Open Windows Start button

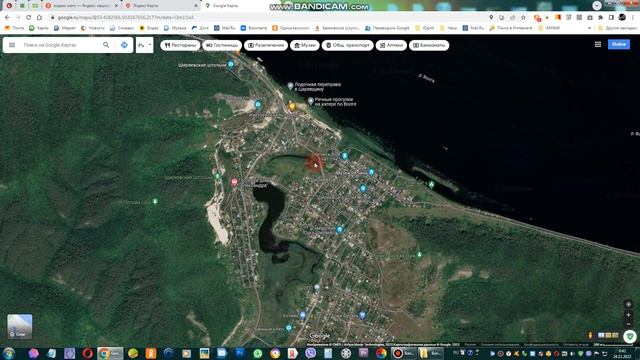tap(9, 353)
